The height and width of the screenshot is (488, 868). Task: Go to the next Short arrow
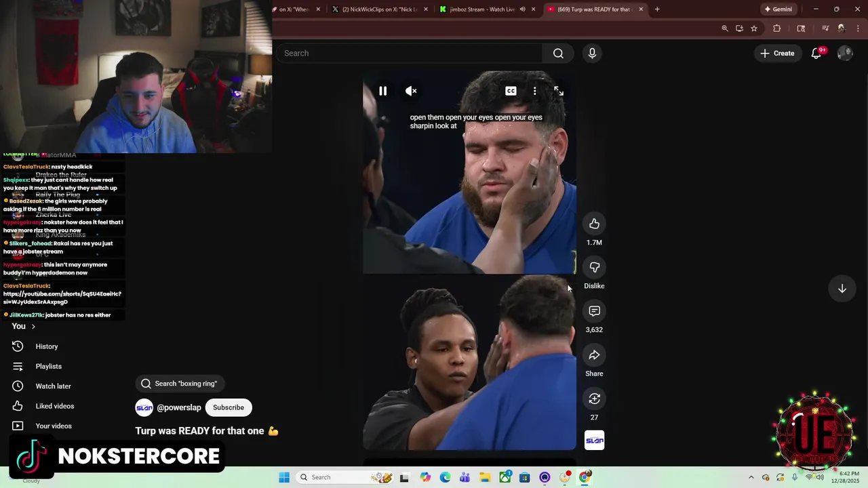[x=842, y=289]
